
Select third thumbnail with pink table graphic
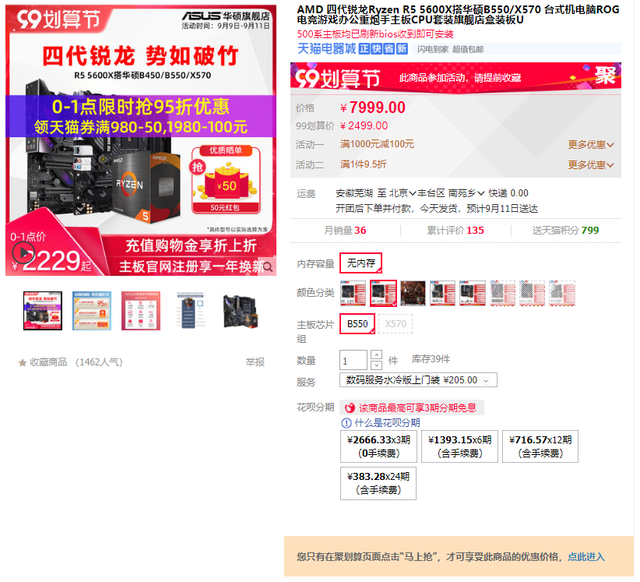pos(141,311)
